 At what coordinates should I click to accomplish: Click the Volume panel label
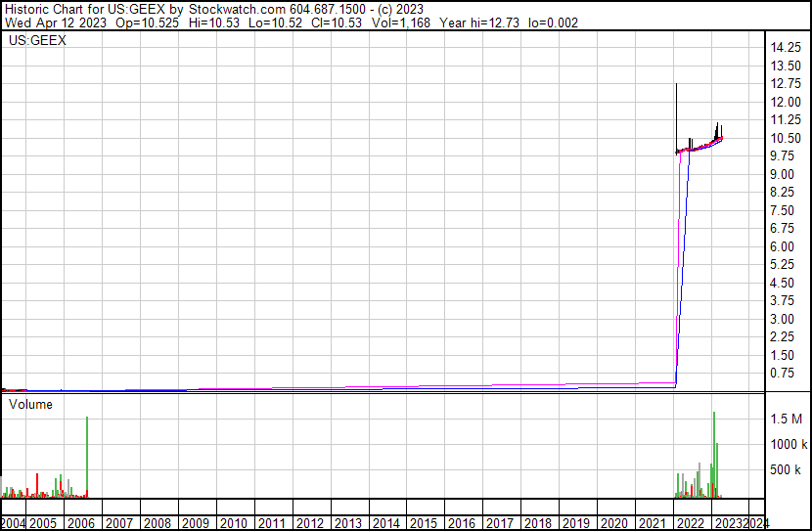coord(31,404)
